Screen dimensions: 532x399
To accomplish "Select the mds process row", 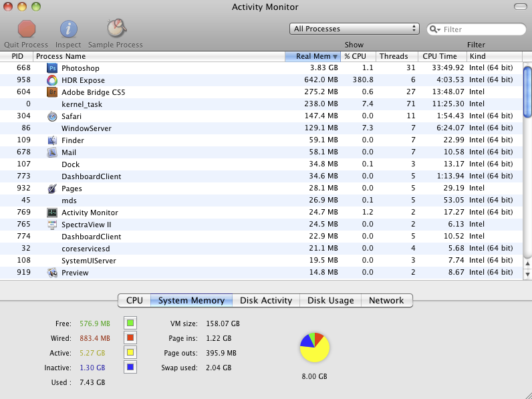I will tap(261, 201).
